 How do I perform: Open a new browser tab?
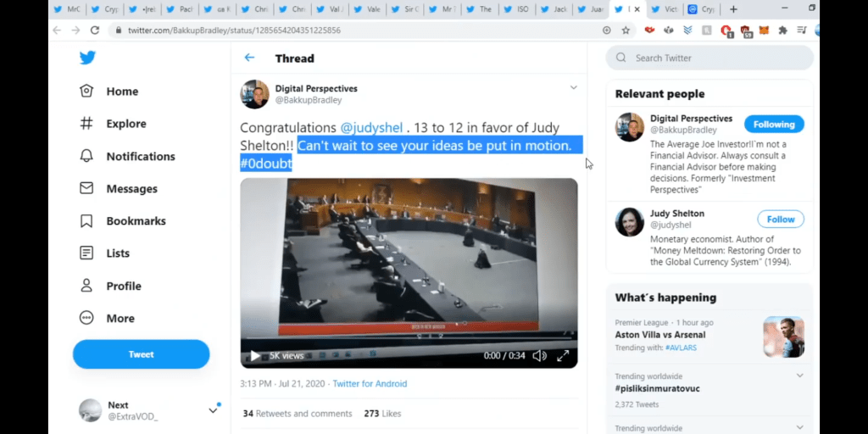point(733,9)
